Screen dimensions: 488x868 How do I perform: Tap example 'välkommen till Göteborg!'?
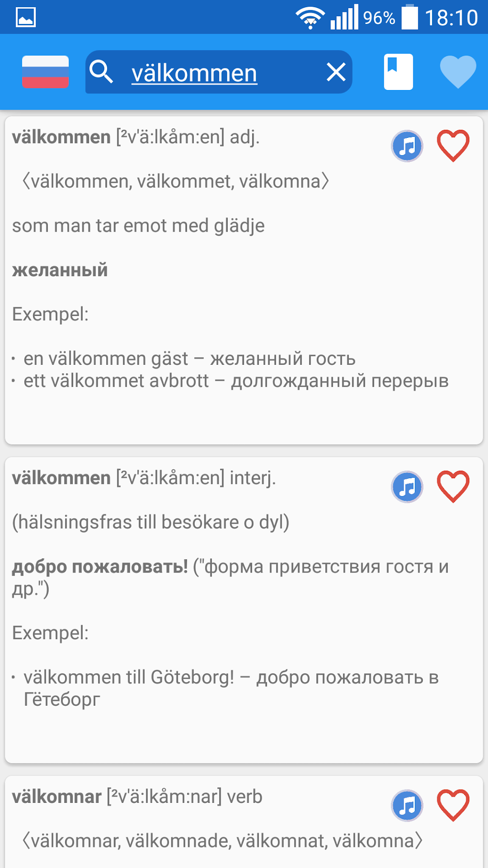click(x=129, y=677)
